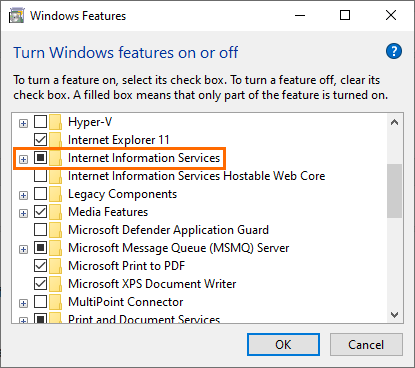The width and height of the screenshot is (415, 368).
Task: Expand the Legacy Components tree node
Action: (23, 195)
